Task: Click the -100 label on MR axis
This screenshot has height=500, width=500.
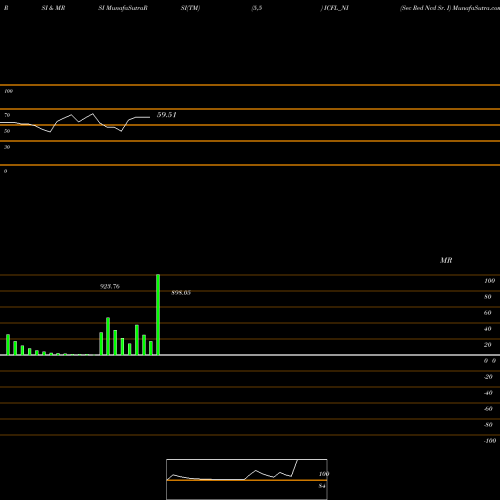Action: (490, 441)
